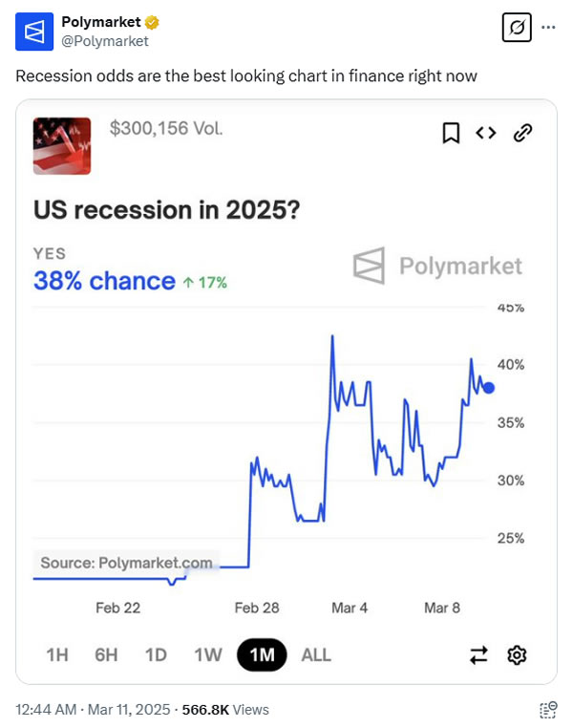This screenshot has width=573, height=728.
Task: Click the swap arrows chart icon
Action: [479, 654]
